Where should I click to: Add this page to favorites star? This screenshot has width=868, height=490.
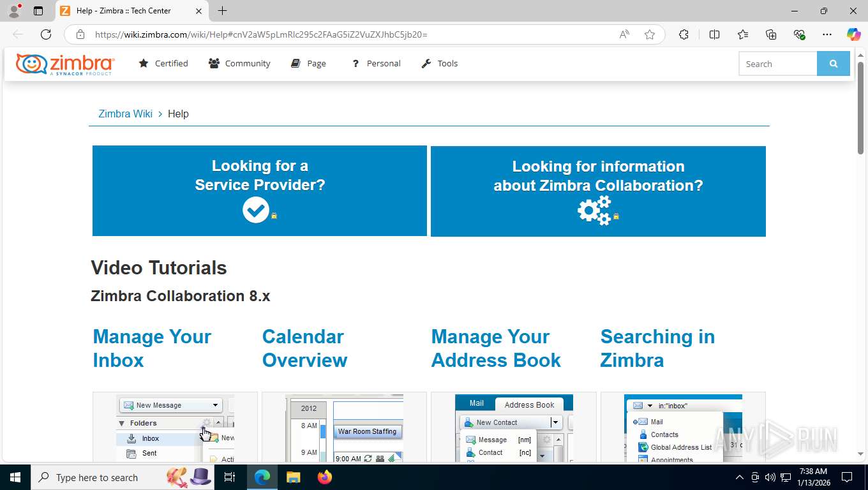[650, 34]
